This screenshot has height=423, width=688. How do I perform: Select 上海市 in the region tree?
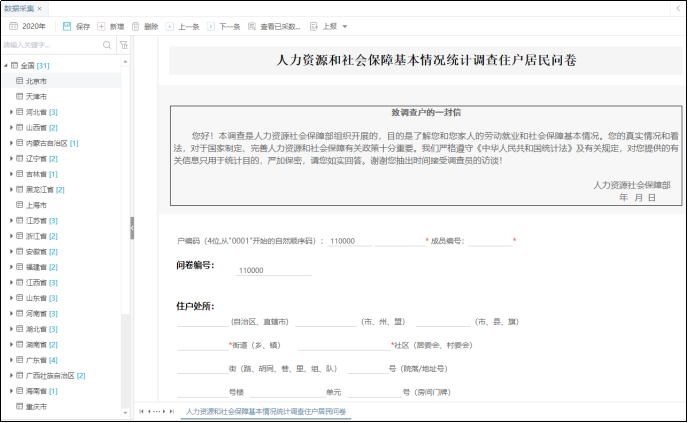36,205
